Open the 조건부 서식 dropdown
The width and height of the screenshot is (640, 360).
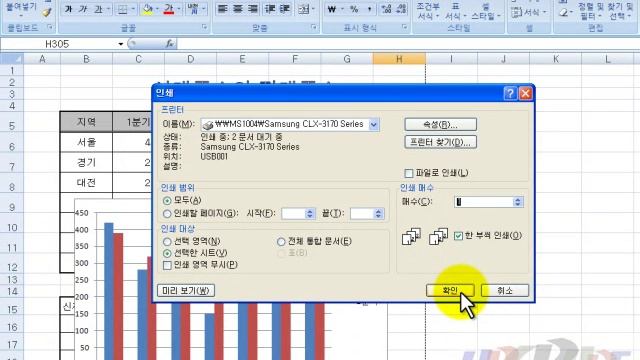[x=427, y=11]
